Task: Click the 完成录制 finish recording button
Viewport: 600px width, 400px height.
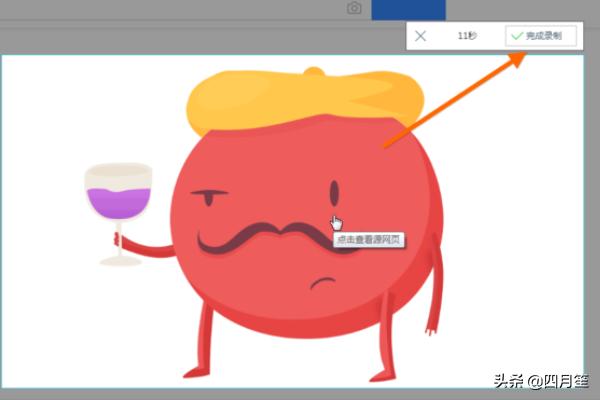Action: pos(540,35)
